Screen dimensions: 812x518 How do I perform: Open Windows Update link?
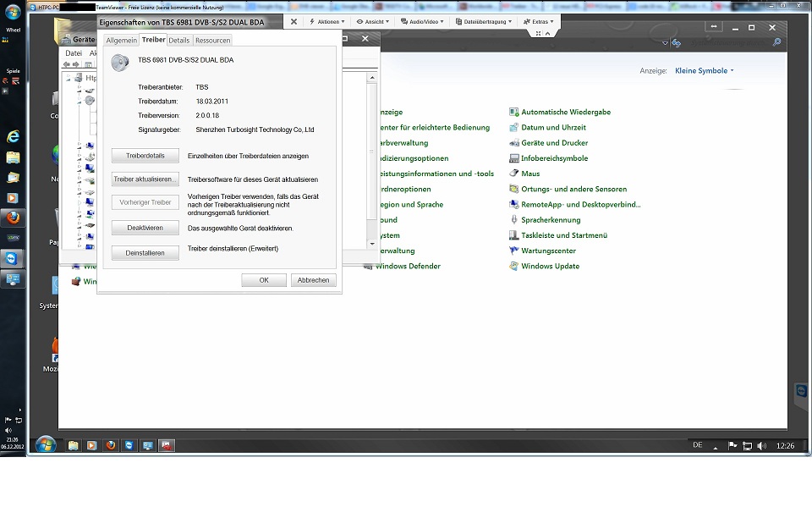point(550,267)
